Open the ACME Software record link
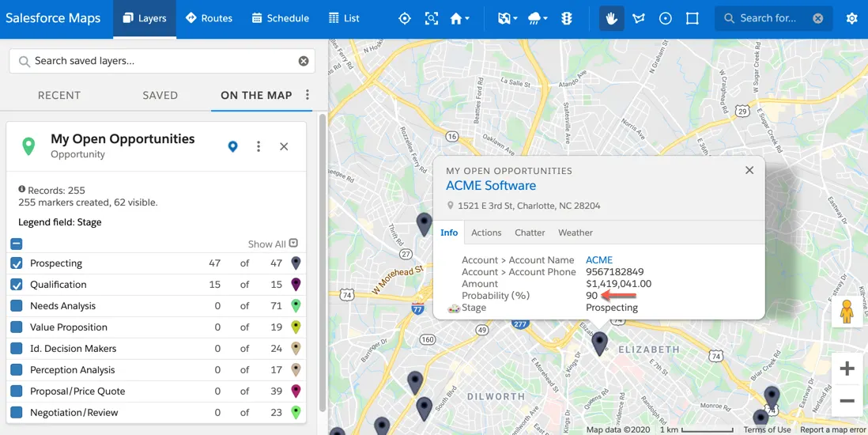The height and width of the screenshot is (435, 868). (x=491, y=186)
